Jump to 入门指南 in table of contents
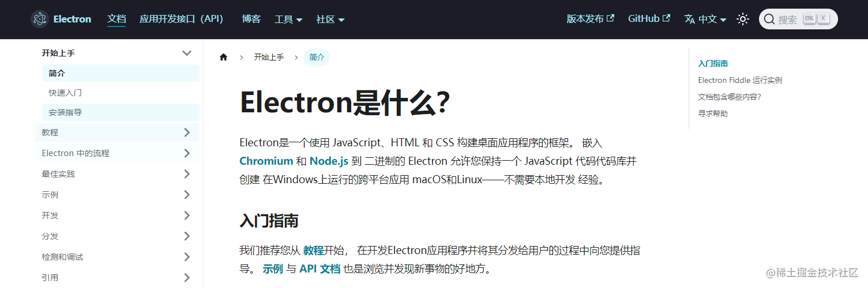Screen dimensions: 868x288 click(x=713, y=63)
